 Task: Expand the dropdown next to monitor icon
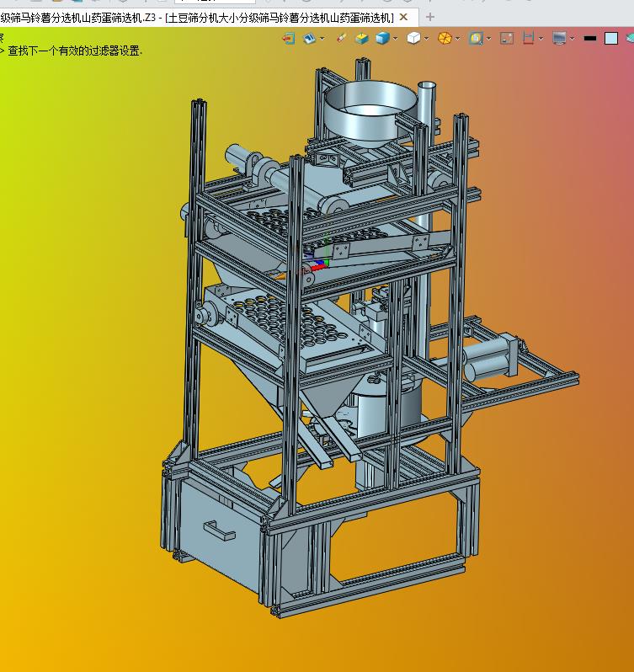572,39
